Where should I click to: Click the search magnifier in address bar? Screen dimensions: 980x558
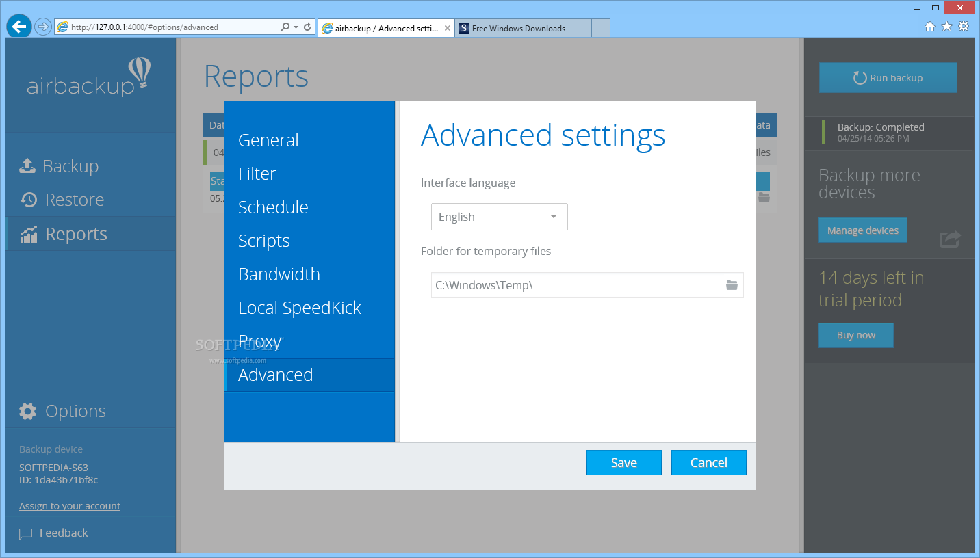coord(285,27)
